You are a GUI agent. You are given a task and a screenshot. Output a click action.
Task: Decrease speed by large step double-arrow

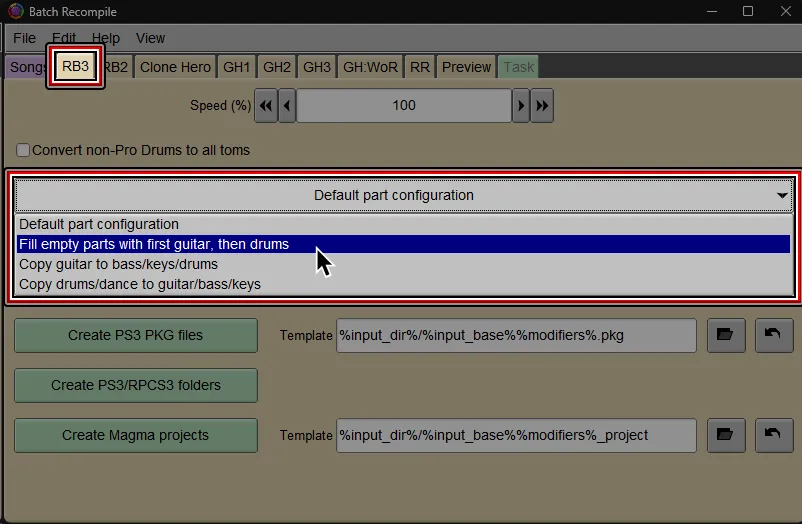(266, 105)
